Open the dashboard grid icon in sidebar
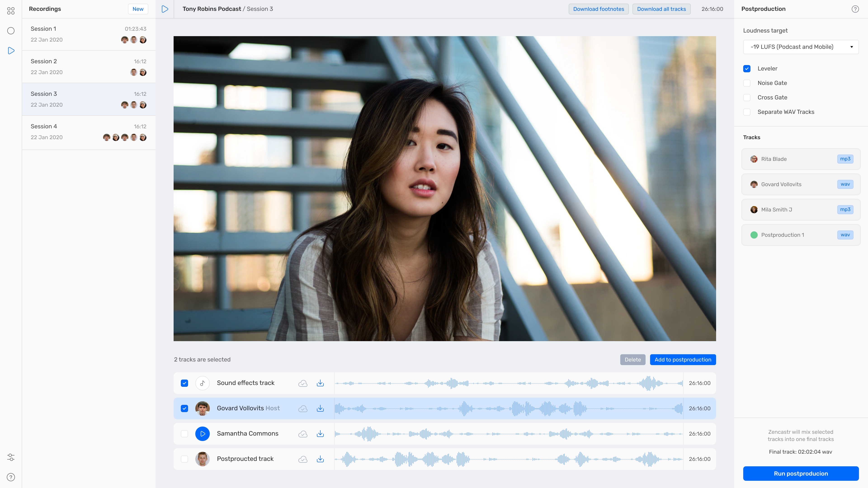Image resolution: width=868 pixels, height=488 pixels. click(x=11, y=11)
